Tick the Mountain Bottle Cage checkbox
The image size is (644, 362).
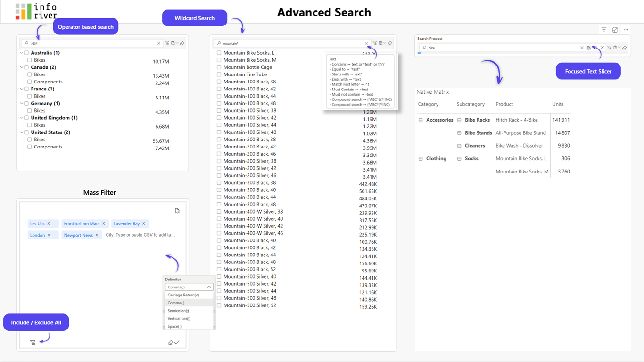coord(219,67)
